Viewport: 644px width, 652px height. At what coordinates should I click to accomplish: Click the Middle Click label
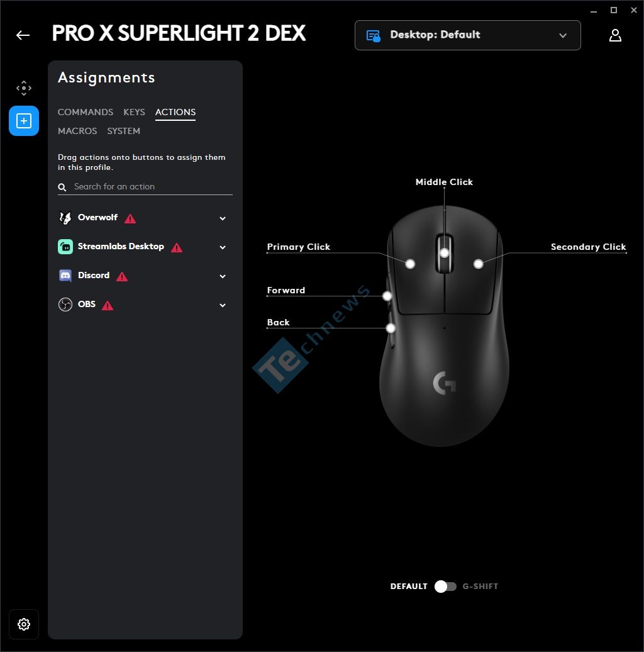click(x=444, y=182)
